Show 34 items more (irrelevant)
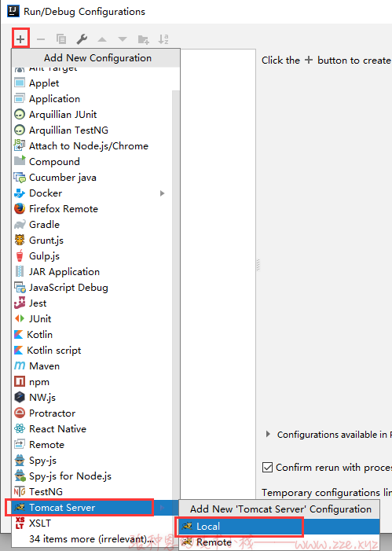 tap(92, 539)
